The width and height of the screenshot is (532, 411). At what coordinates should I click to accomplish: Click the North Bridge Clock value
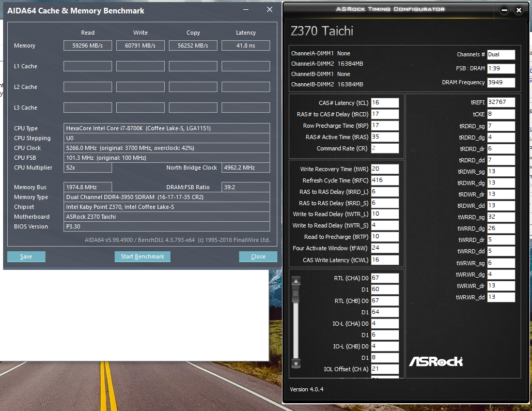(x=246, y=168)
